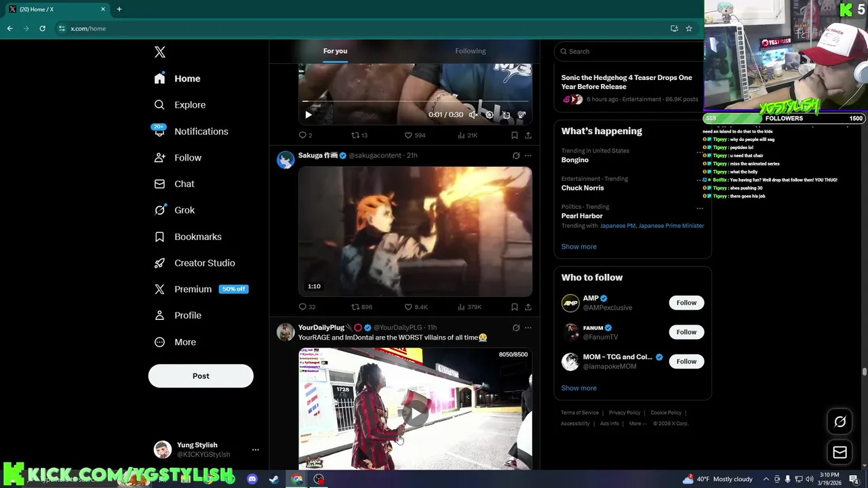Screen dimensions: 868x488
Task: Reply to the top video post
Action: coord(306,135)
